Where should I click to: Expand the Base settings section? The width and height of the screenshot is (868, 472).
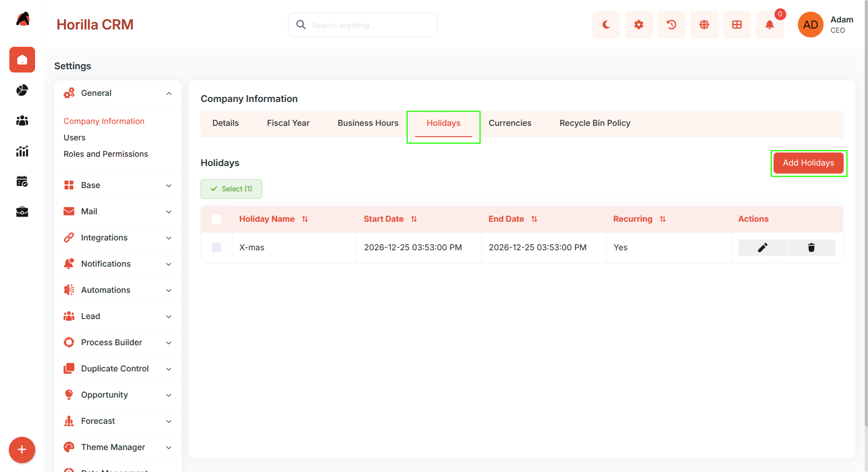coord(118,185)
